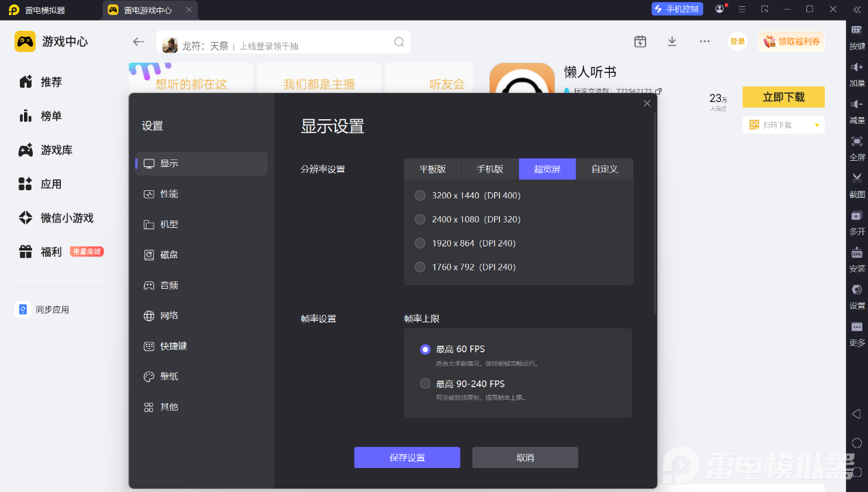Click the 加量 volume up icon
868x492 pixels.
[857, 66]
